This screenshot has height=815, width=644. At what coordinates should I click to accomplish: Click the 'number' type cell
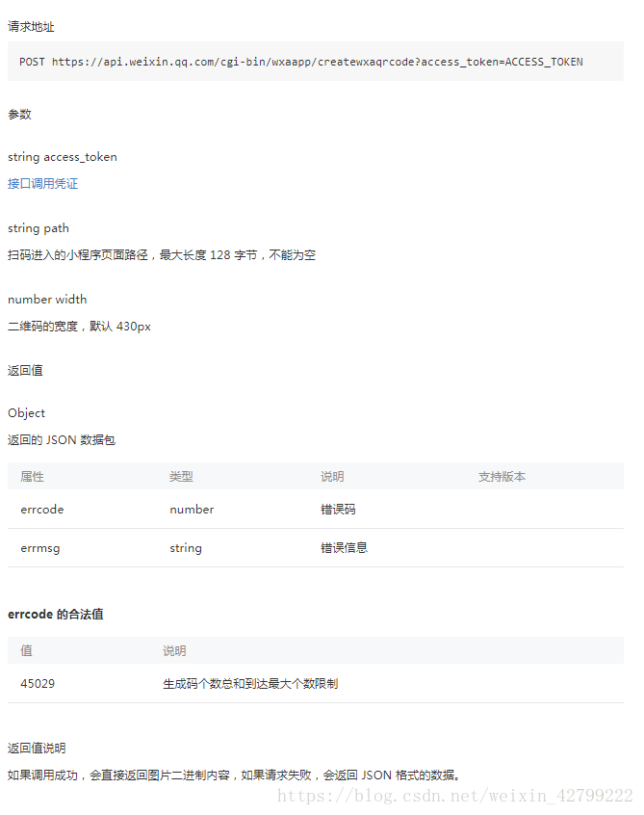pos(192,510)
